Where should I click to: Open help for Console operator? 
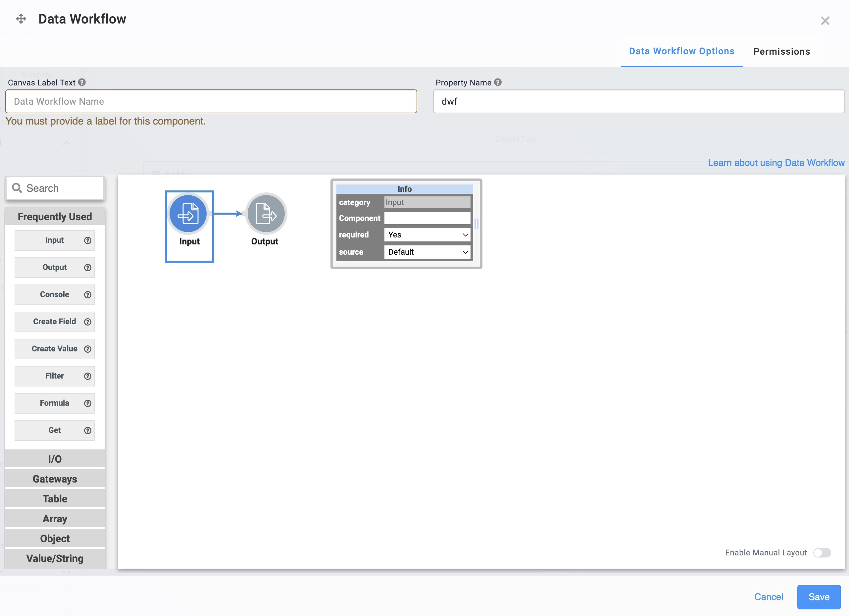pyautogui.click(x=88, y=295)
